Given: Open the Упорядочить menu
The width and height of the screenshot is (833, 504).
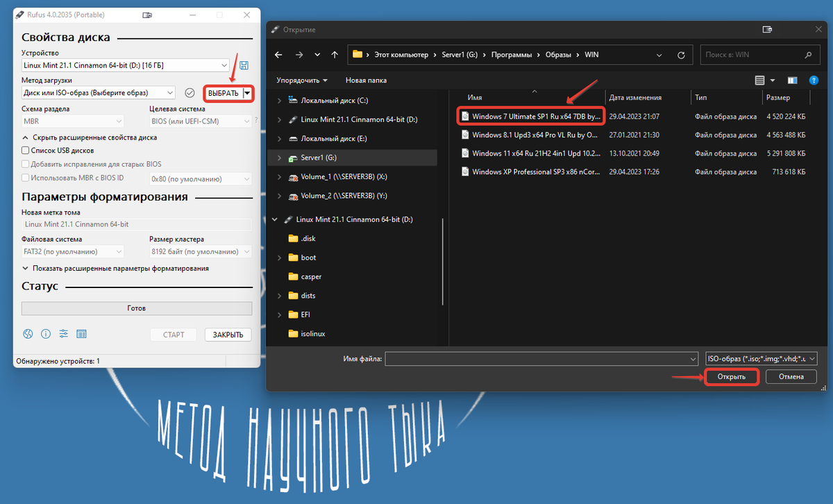Looking at the screenshot, I should pos(301,80).
